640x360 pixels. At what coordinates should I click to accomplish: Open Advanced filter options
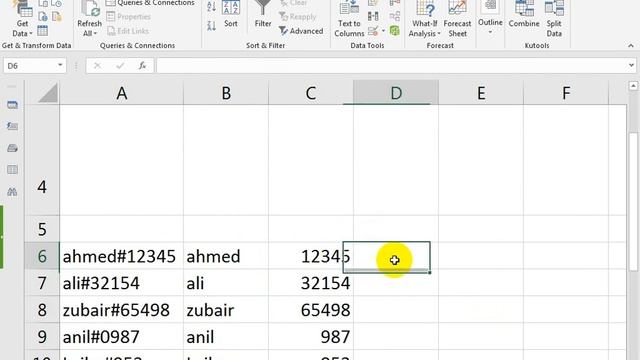[301, 31]
